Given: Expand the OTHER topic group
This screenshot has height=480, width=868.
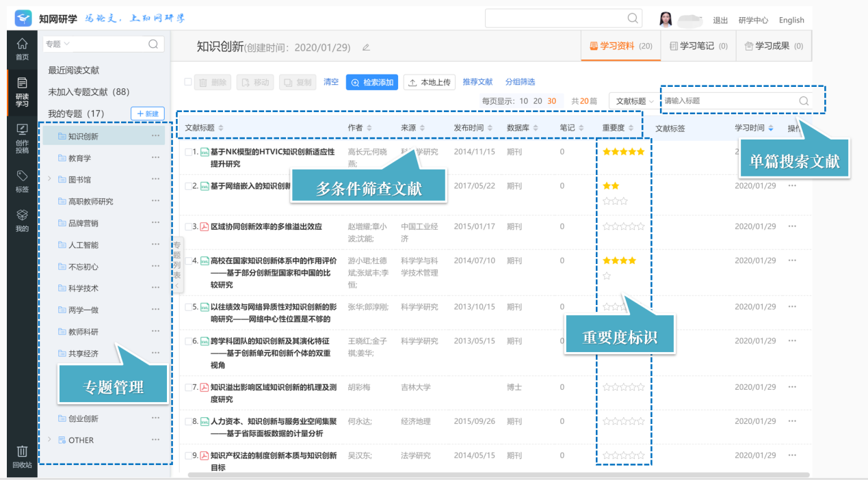Looking at the screenshot, I should [49, 440].
